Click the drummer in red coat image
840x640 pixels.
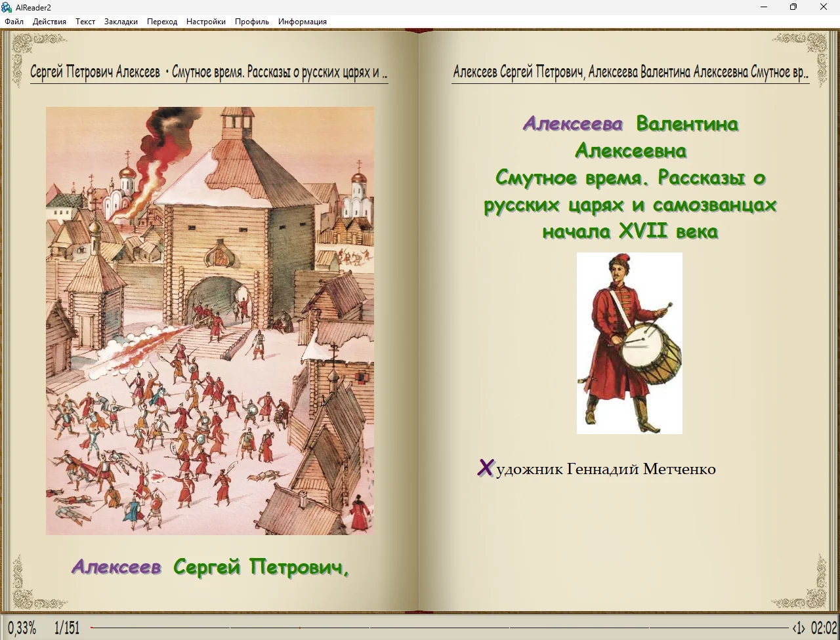coord(629,343)
